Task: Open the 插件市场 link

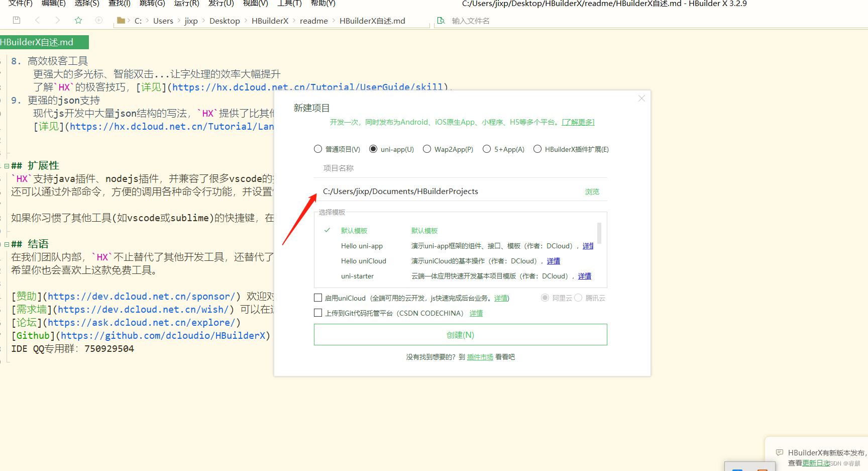Action: click(x=480, y=357)
